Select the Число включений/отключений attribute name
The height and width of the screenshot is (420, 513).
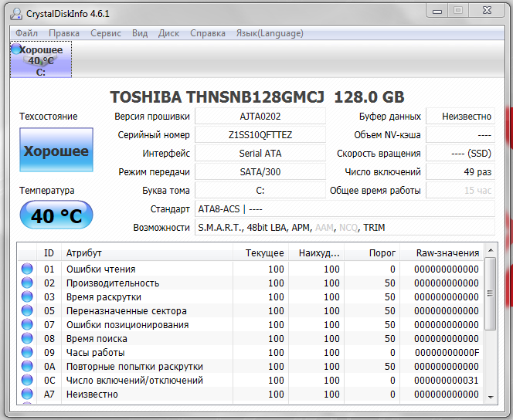point(134,380)
